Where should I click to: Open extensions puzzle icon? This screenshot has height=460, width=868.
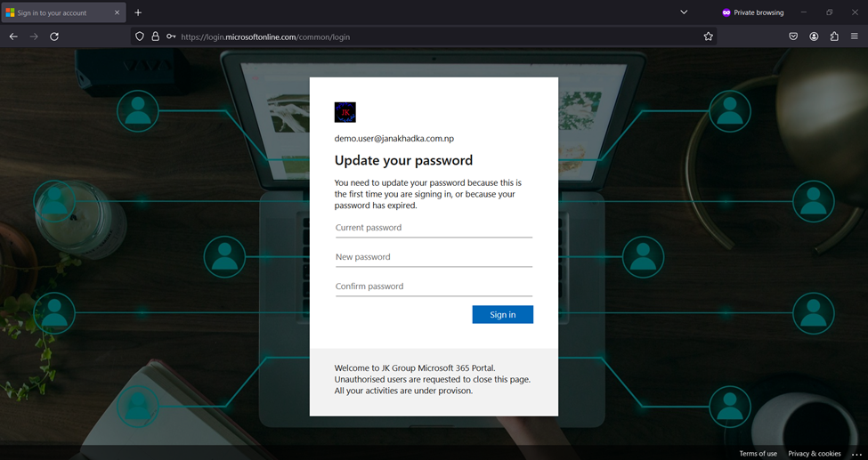coord(834,36)
